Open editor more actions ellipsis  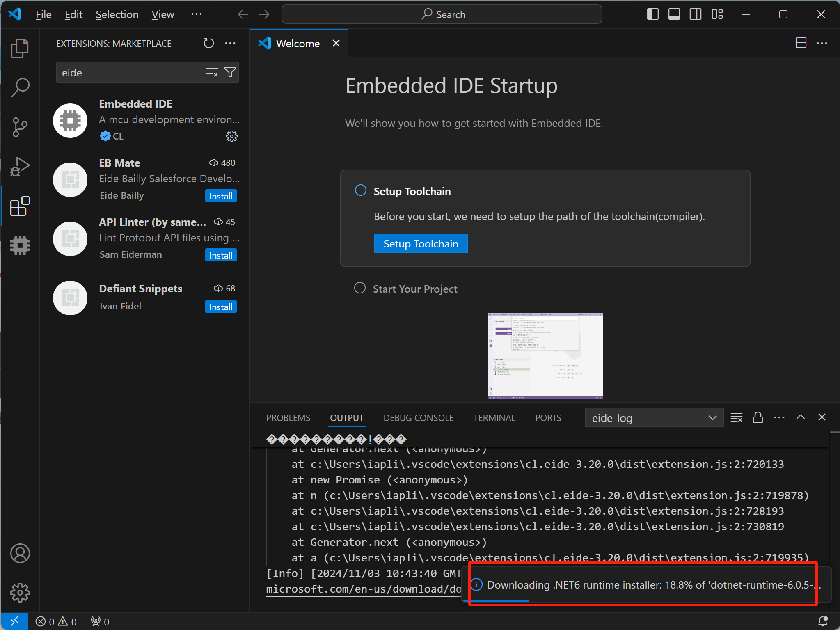tap(822, 43)
